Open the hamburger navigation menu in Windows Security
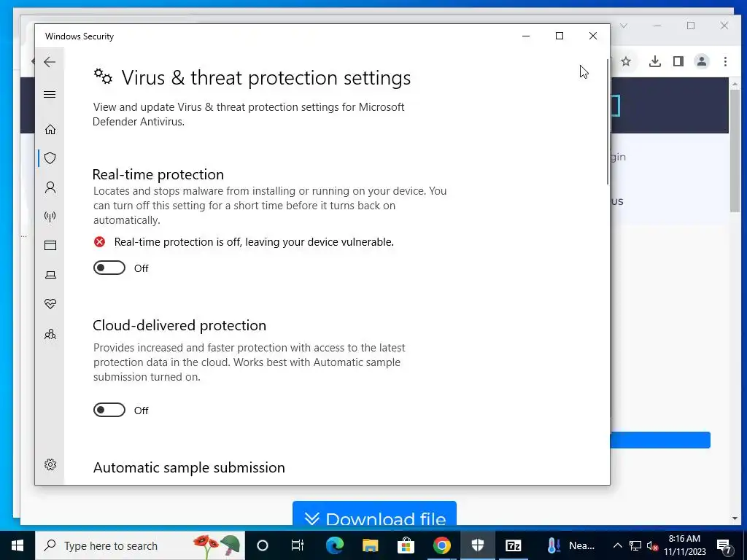747x560 pixels. pyautogui.click(x=50, y=94)
